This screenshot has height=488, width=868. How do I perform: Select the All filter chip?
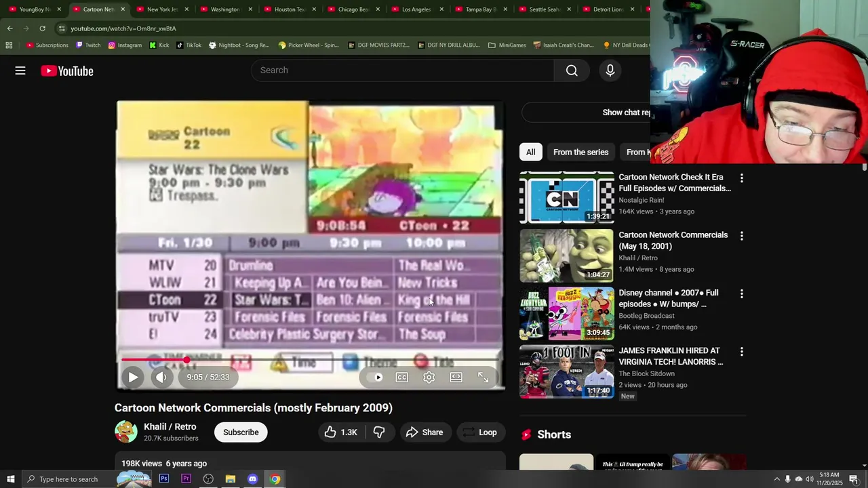pyautogui.click(x=530, y=152)
